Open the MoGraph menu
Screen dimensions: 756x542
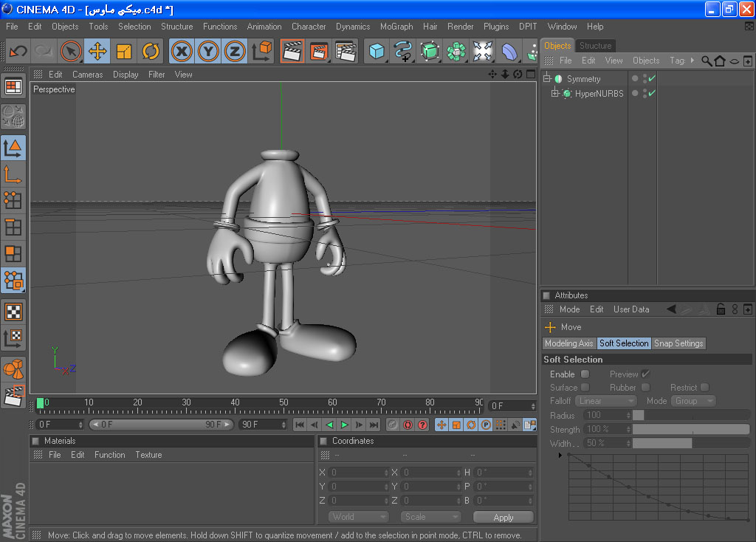click(396, 27)
